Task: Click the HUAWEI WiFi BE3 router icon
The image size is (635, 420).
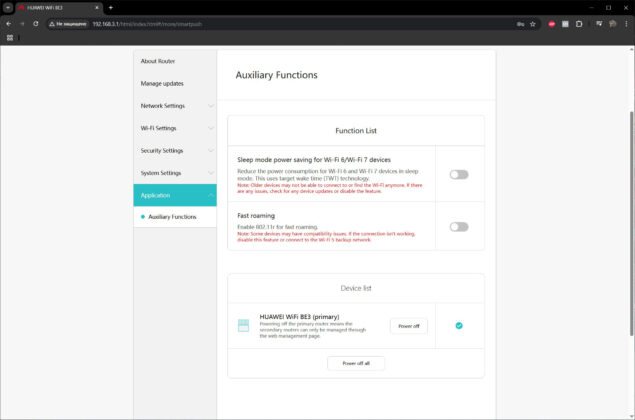Action: (243, 326)
